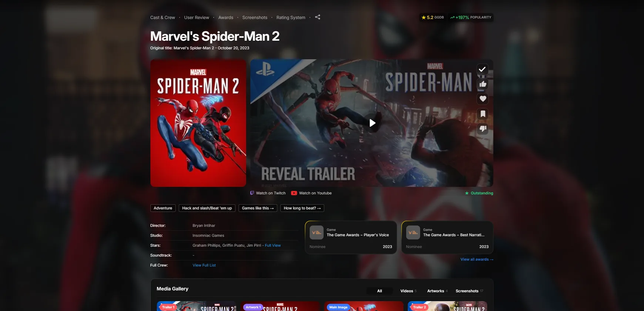This screenshot has height=311, width=644.
Task: Click the Outstanding rating label
Action: click(x=482, y=193)
